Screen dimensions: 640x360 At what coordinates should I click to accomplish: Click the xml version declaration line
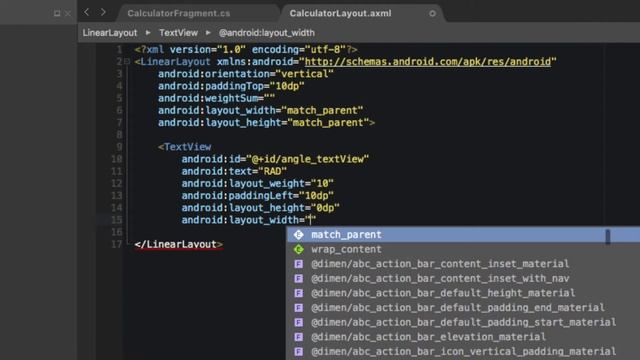tap(246, 50)
